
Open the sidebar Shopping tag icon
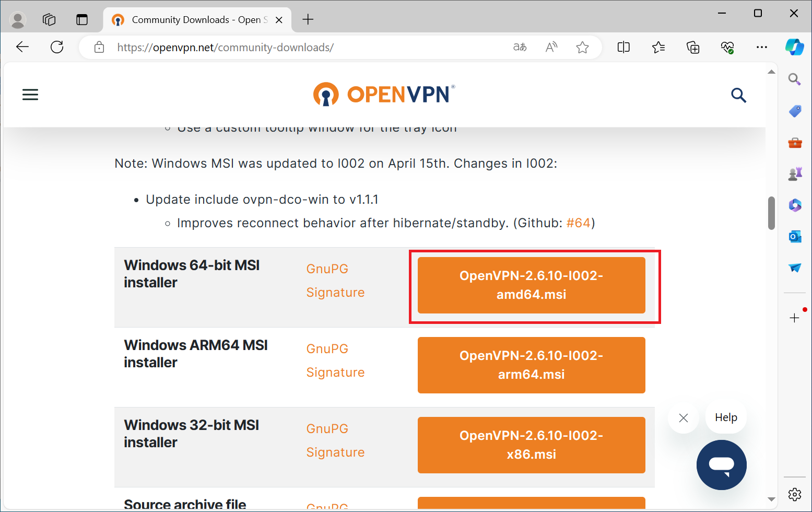795,111
